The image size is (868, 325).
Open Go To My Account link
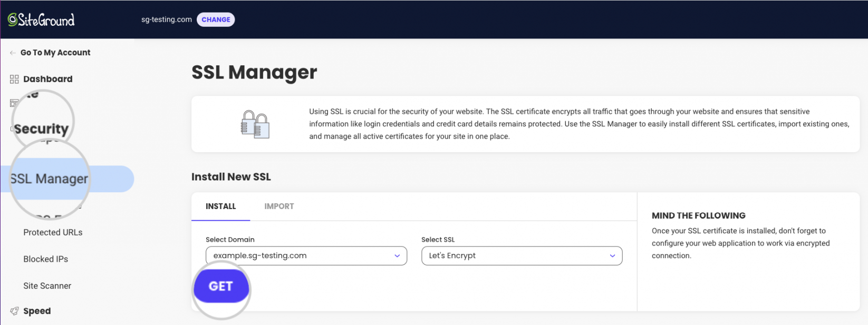click(x=55, y=53)
